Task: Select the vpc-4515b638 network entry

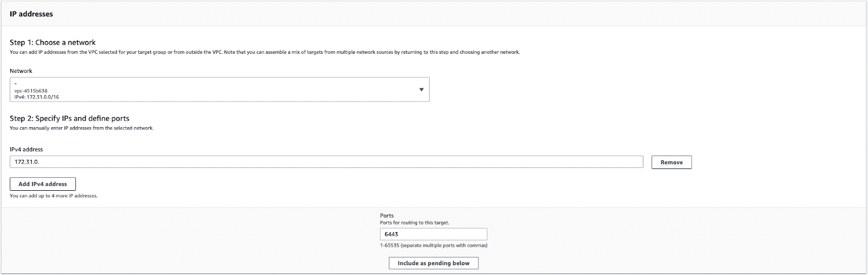Action: click(31, 91)
